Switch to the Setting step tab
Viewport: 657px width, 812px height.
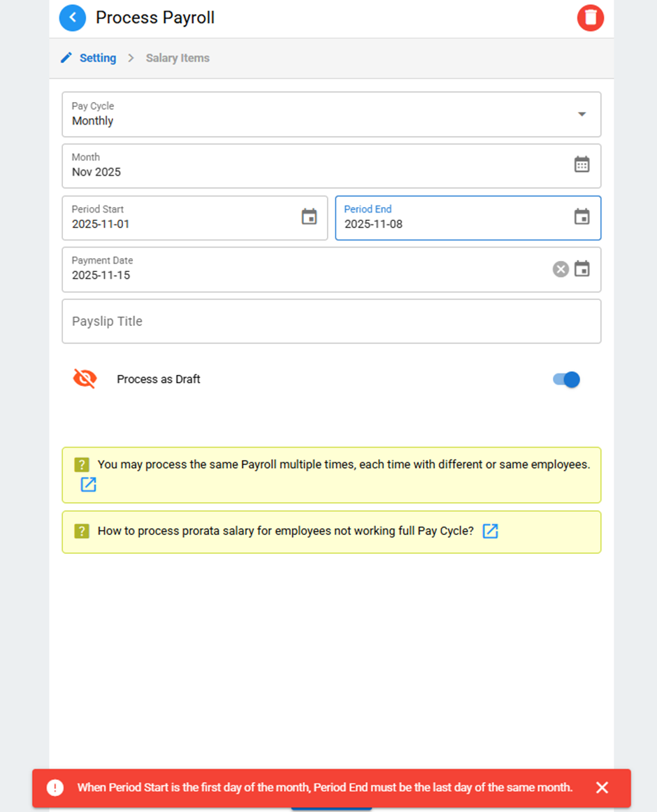(x=89, y=58)
